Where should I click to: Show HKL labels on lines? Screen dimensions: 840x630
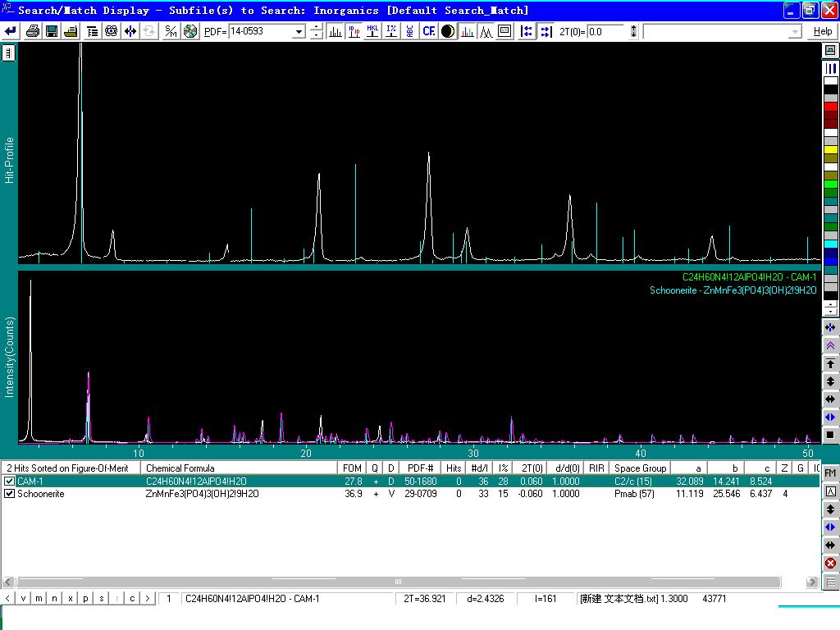click(372, 32)
